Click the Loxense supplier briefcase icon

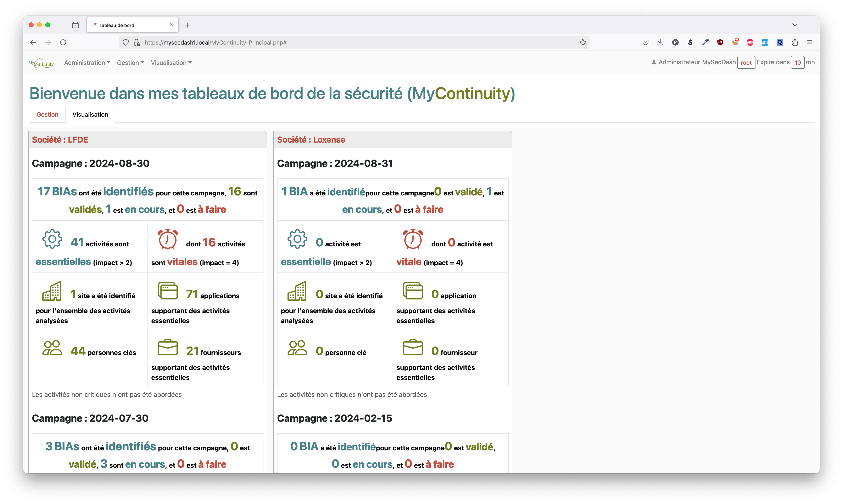(x=413, y=347)
